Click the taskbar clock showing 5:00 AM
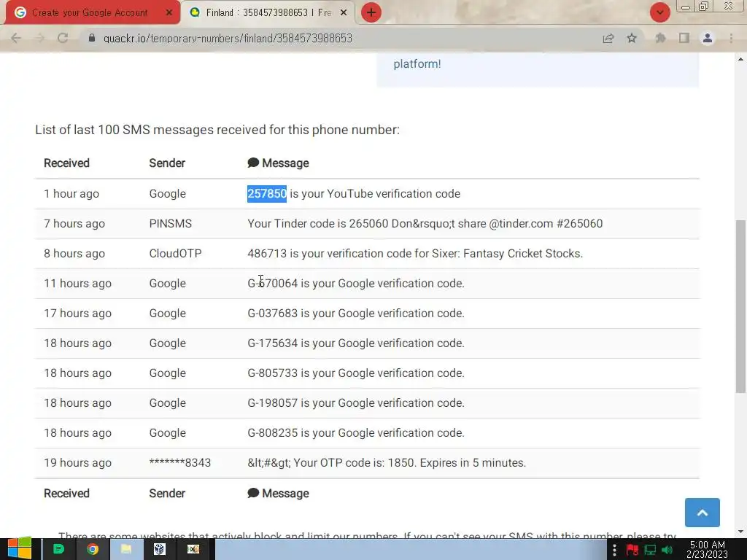 point(708,549)
